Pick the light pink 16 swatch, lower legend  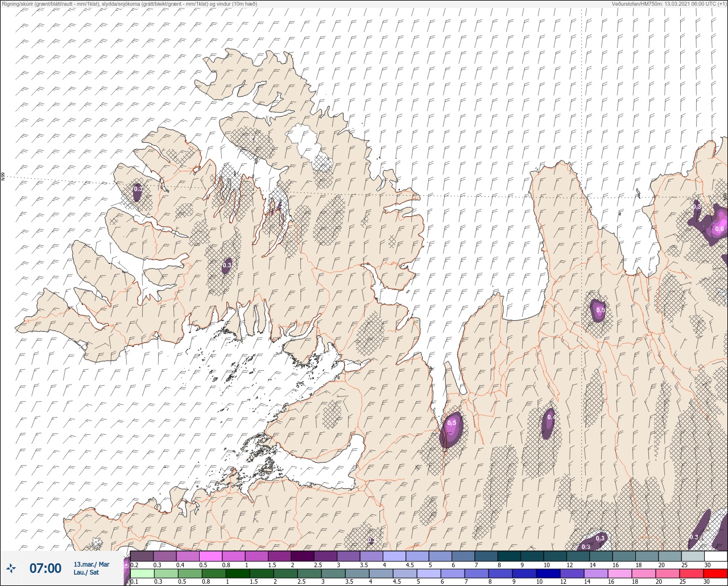click(x=620, y=573)
